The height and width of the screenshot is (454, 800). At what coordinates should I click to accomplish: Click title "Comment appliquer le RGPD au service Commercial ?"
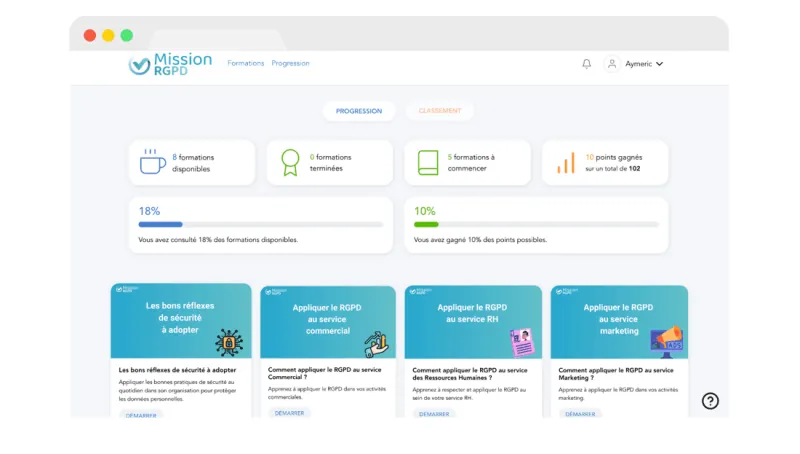click(324, 373)
